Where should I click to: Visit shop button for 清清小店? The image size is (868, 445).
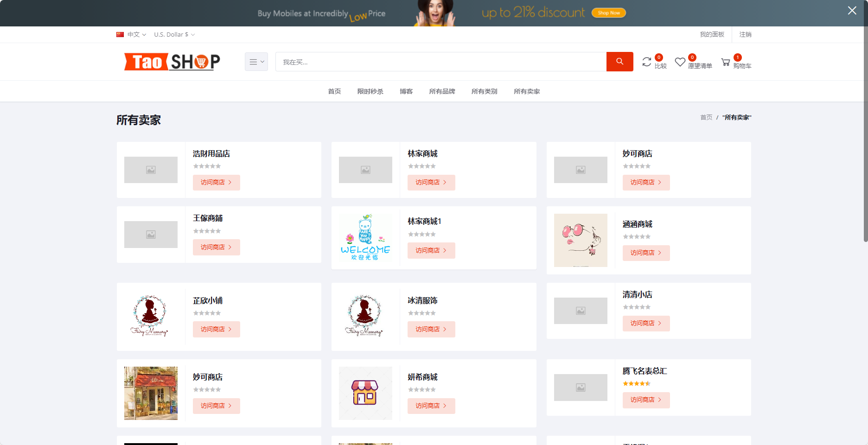[x=646, y=324]
